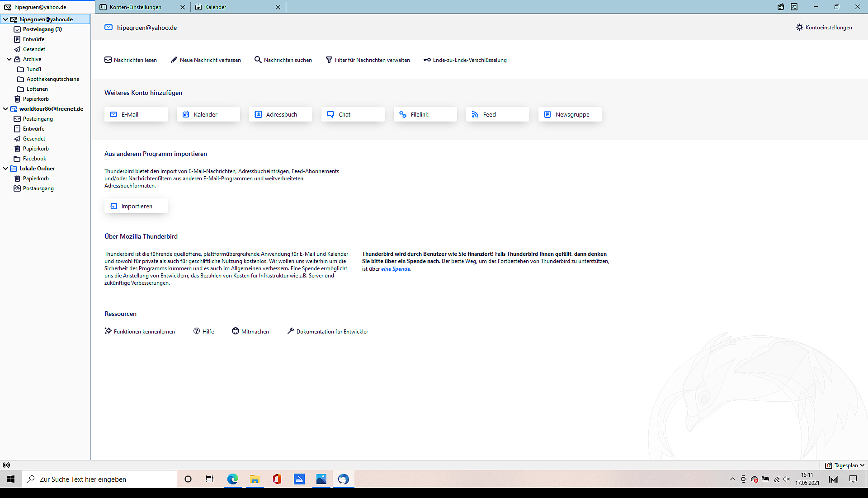Select Posteingang (3) folder

point(42,29)
